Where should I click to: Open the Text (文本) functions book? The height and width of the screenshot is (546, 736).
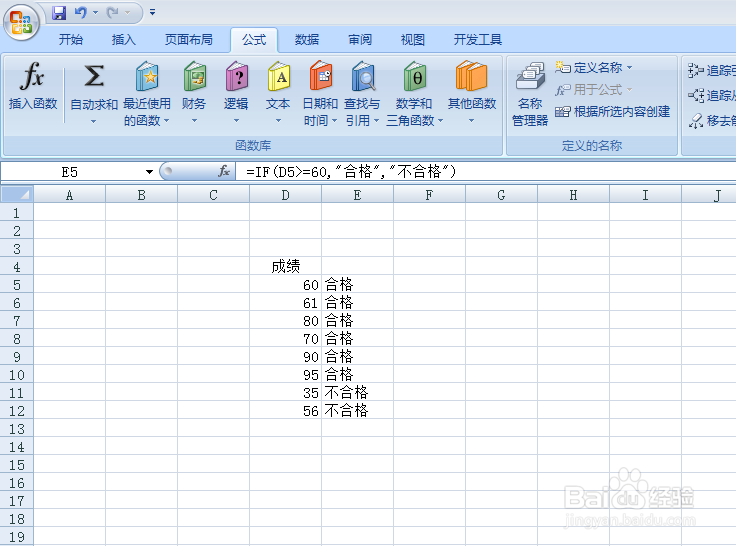278,93
